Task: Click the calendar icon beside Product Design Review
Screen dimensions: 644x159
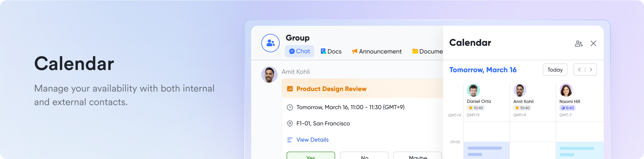Action: 290,89
